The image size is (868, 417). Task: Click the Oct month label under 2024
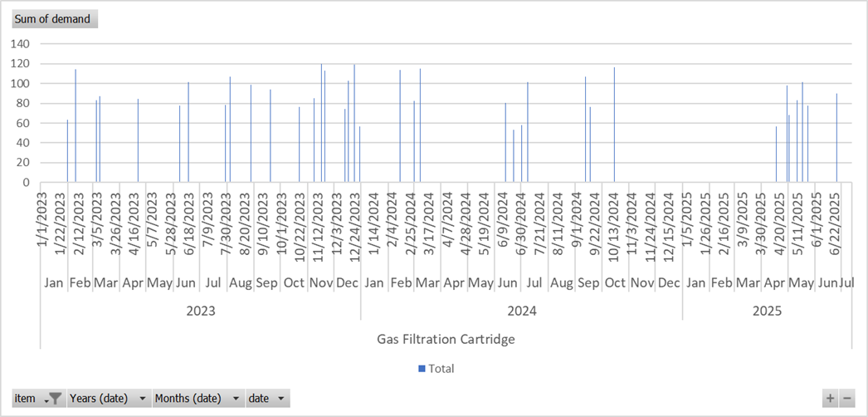click(x=615, y=283)
